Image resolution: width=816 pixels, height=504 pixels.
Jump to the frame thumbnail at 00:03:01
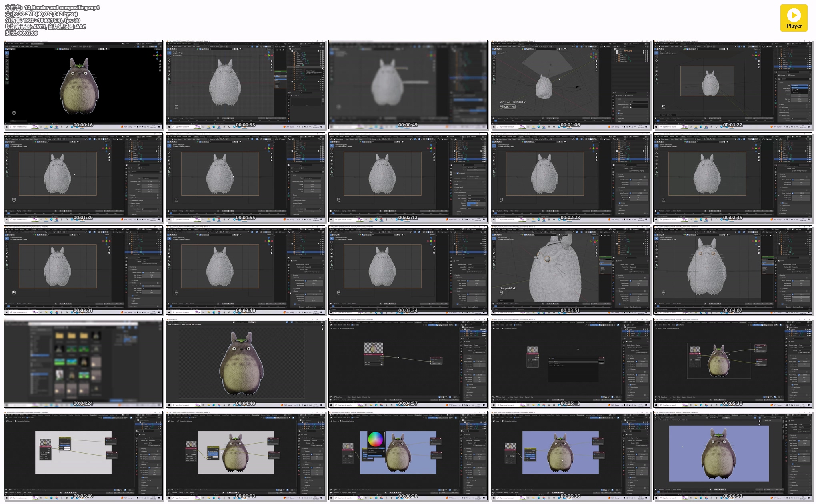point(84,270)
